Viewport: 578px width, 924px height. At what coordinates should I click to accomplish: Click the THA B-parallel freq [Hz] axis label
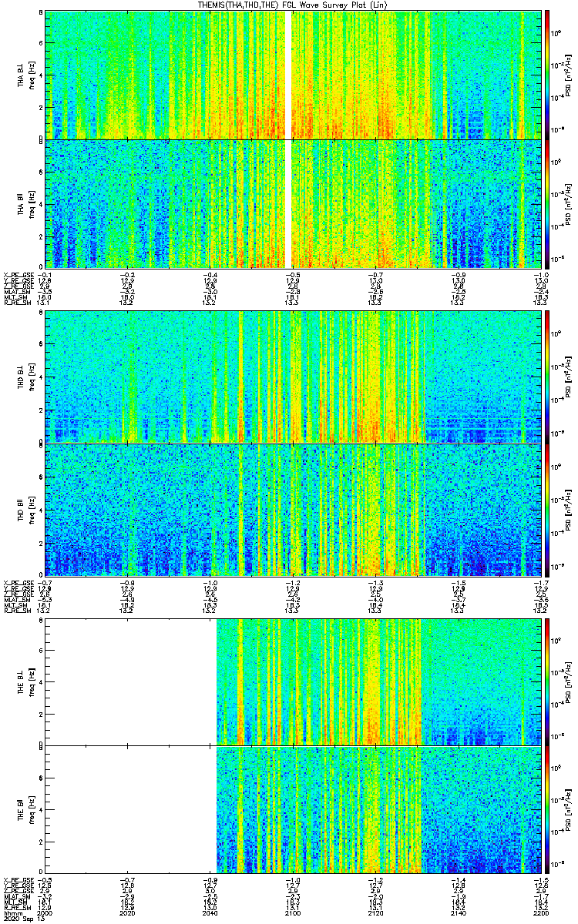pos(32,203)
